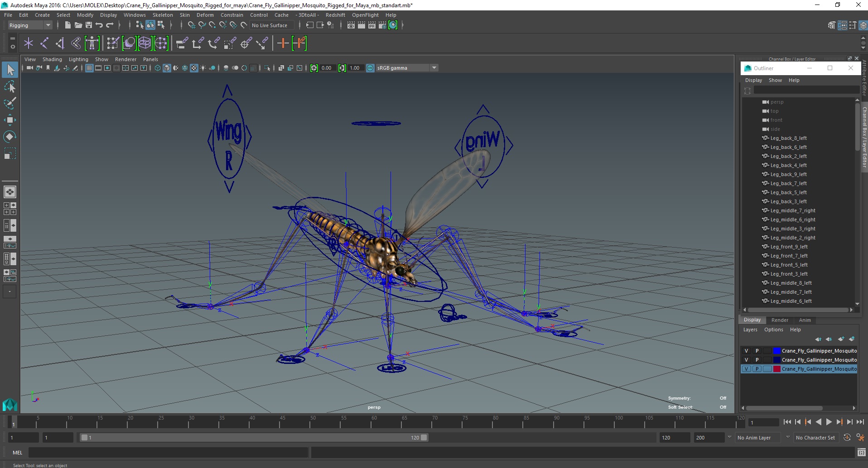The height and width of the screenshot is (468, 868).
Task: Click the create new layer icon
Action: point(841,339)
